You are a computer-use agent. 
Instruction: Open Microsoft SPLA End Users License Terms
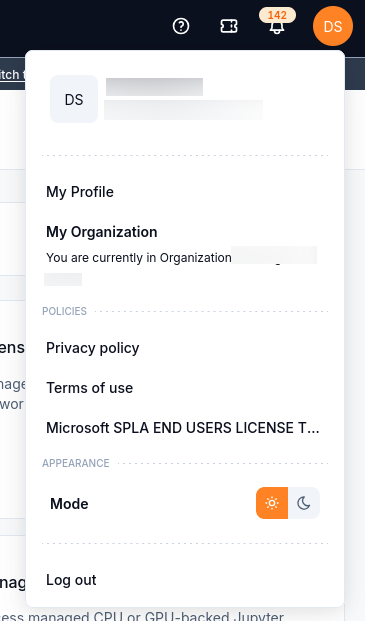click(182, 428)
